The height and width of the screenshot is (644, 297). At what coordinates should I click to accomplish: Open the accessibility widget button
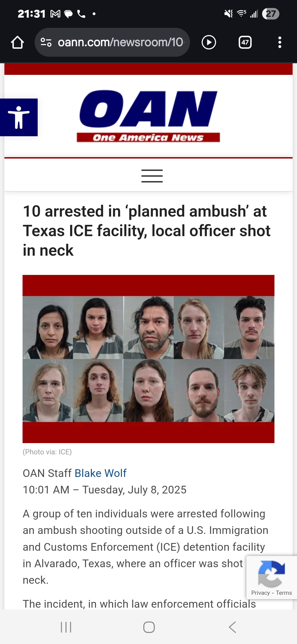19,117
